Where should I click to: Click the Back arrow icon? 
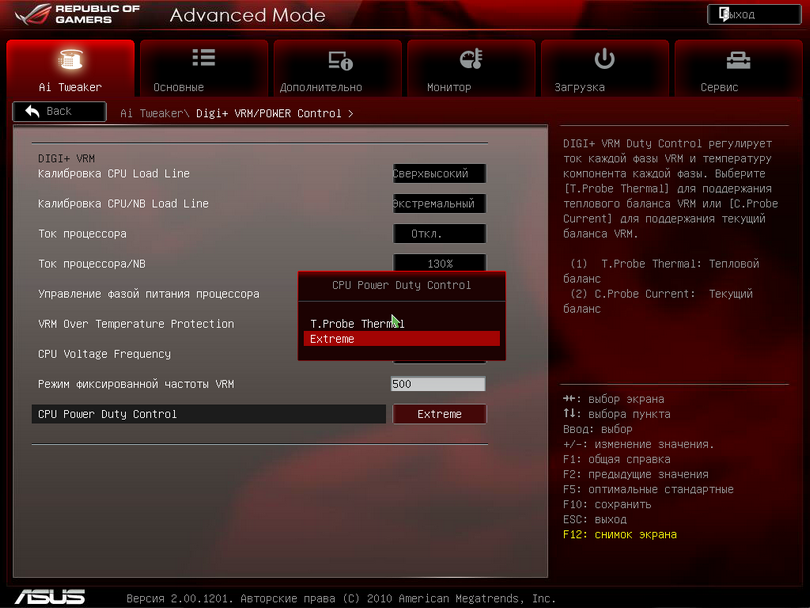pyautogui.click(x=33, y=112)
